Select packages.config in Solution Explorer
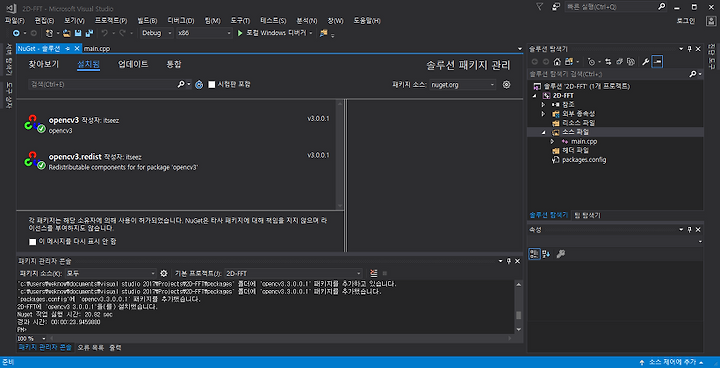This screenshot has height=368, width=720. 584,160
